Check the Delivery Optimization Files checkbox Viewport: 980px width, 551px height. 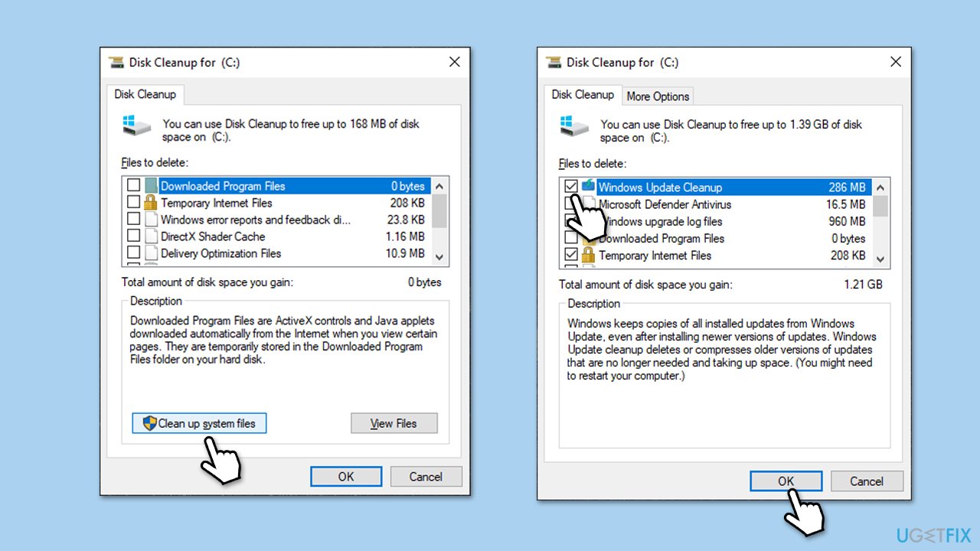133,253
